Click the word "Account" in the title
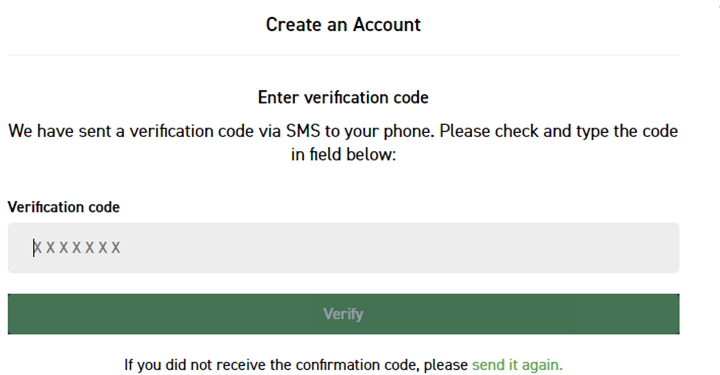720x375 pixels. (x=387, y=24)
